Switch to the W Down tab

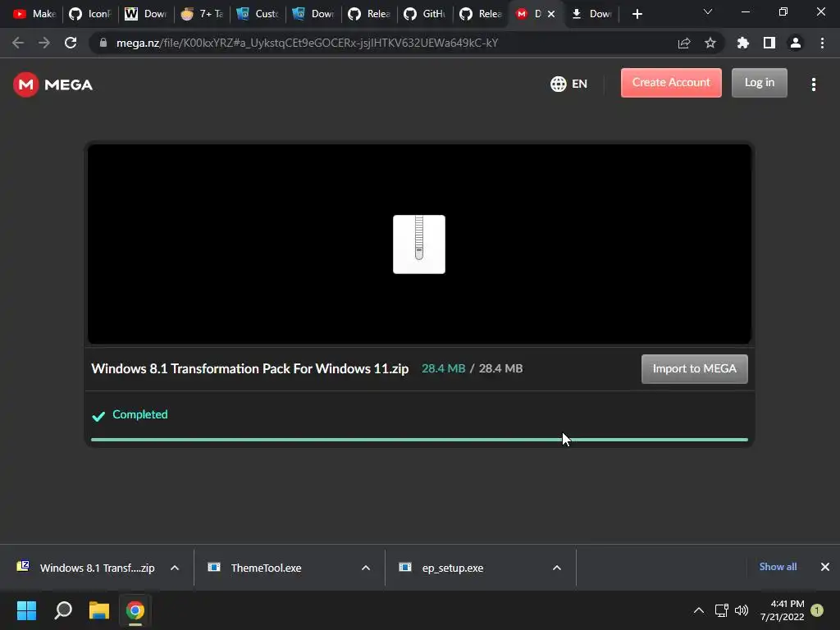145,14
